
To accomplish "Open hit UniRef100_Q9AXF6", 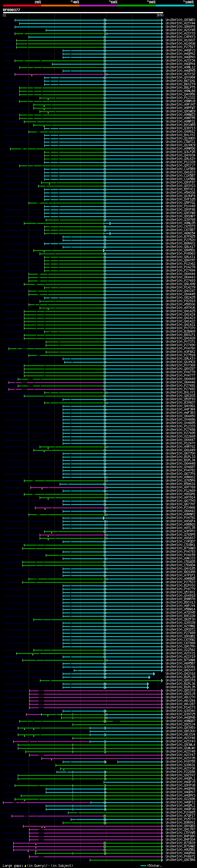I will tap(180, 26).
